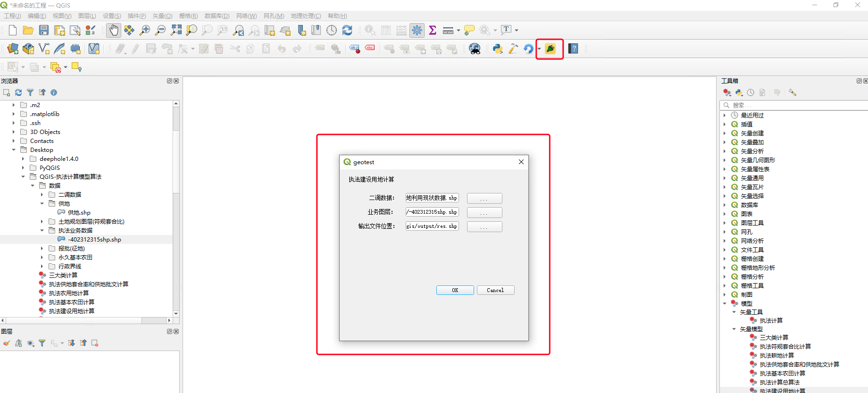This screenshot has height=393, width=868.
Task: Click the Open Project folder icon
Action: pos(28,30)
